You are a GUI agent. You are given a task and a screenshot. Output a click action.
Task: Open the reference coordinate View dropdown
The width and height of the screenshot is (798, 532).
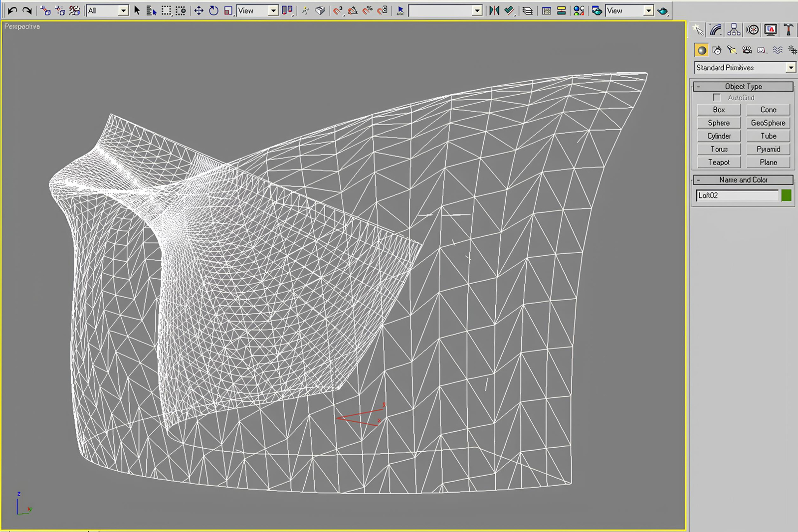tap(257, 10)
